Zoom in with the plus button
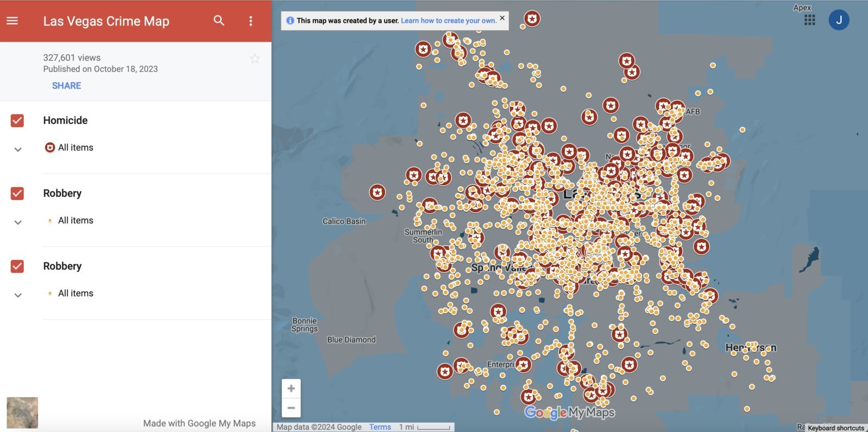Image resolution: width=868 pixels, height=432 pixels. pyautogui.click(x=291, y=389)
